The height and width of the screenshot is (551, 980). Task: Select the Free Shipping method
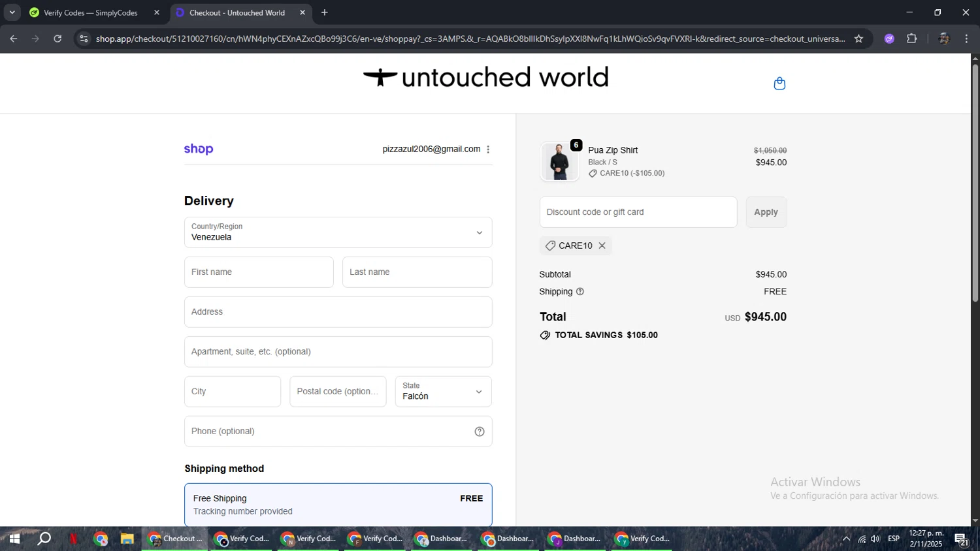click(338, 505)
